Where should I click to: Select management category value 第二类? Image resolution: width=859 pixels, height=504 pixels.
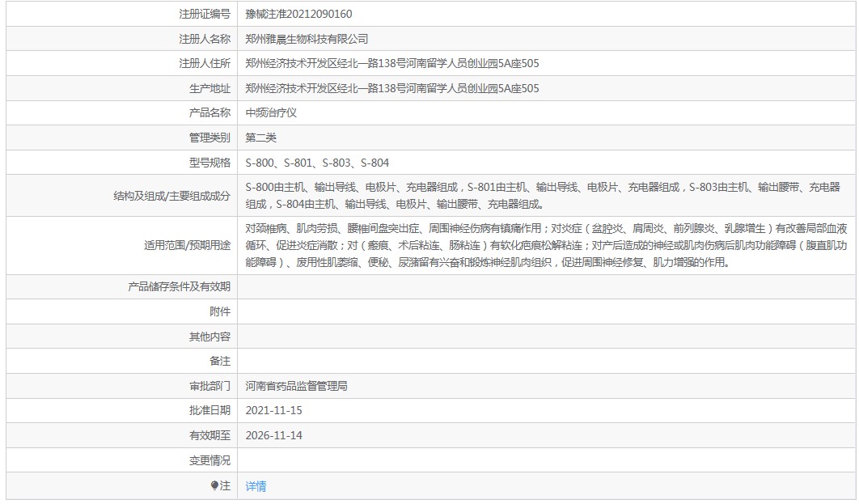click(x=260, y=138)
